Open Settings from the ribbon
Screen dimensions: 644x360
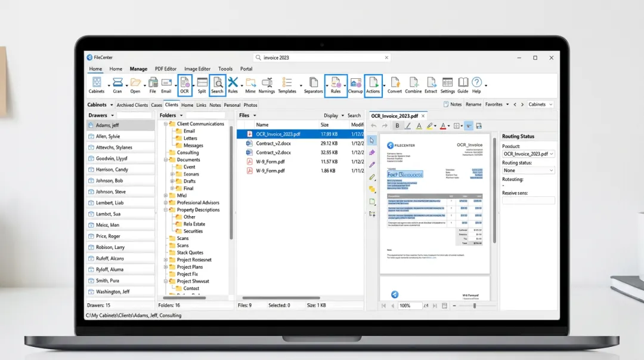click(448, 85)
